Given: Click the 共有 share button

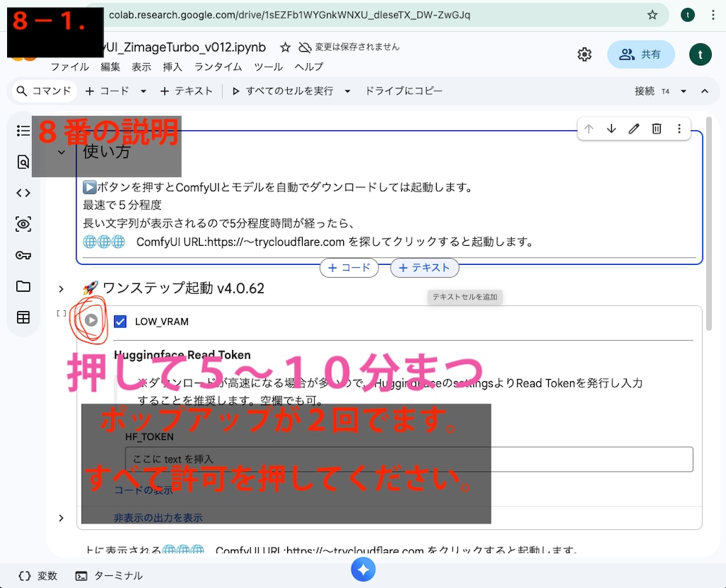Looking at the screenshot, I should pyautogui.click(x=641, y=54).
